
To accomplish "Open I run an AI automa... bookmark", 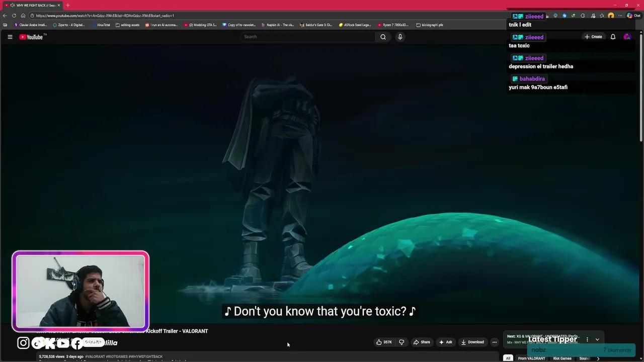I will (162, 25).
